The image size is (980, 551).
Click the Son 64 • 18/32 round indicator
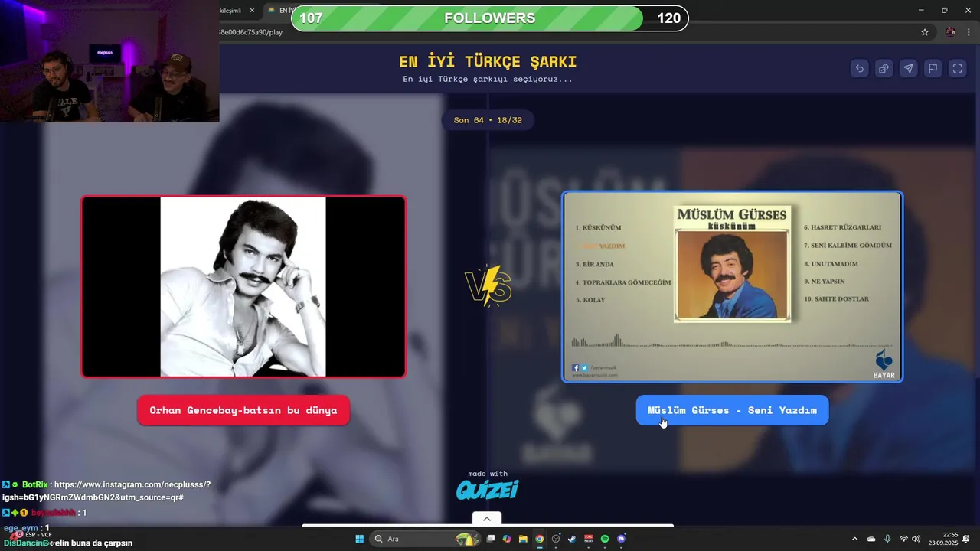point(488,120)
